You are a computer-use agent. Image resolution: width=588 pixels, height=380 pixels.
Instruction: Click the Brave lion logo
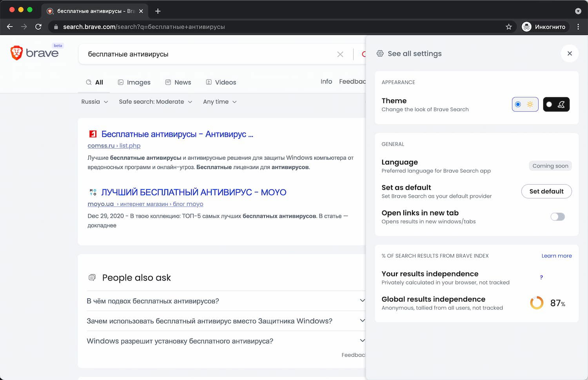[16, 53]
